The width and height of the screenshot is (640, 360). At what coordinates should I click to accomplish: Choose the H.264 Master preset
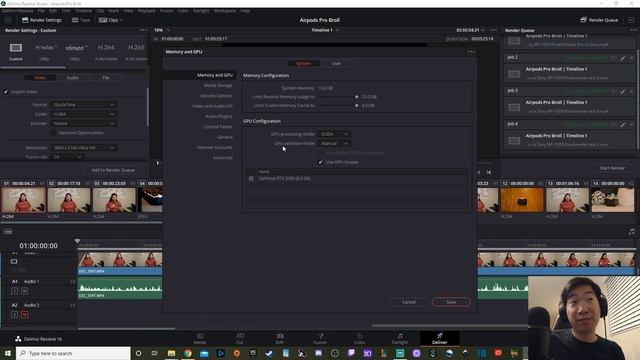tap(106, 48)
